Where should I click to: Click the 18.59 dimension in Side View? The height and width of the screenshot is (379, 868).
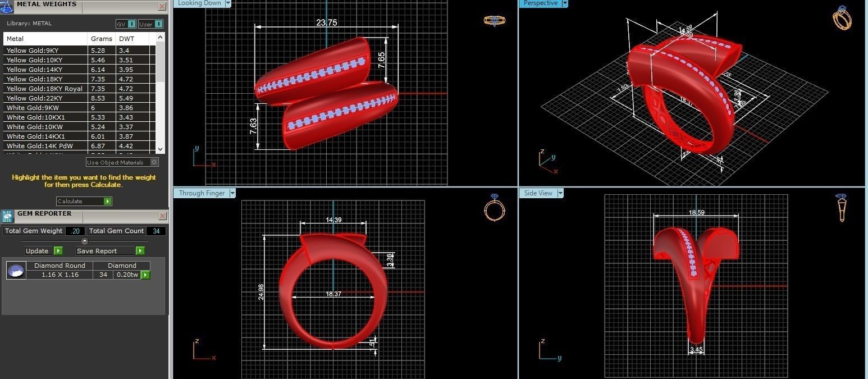click(697, 213)
